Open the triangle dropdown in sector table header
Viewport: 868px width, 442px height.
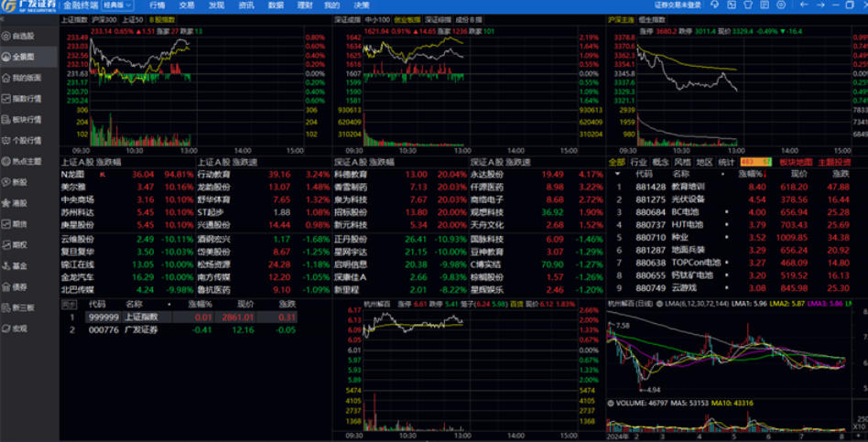(x=618, y=172)
